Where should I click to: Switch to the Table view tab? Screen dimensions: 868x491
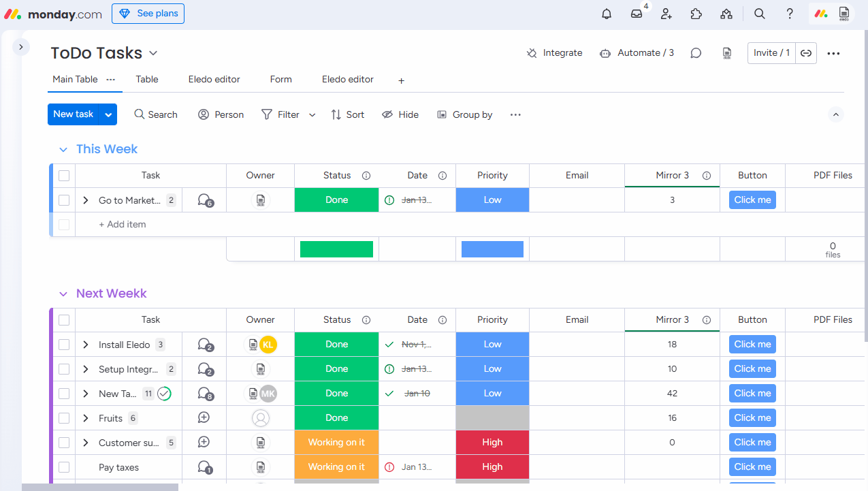point(147,80)
